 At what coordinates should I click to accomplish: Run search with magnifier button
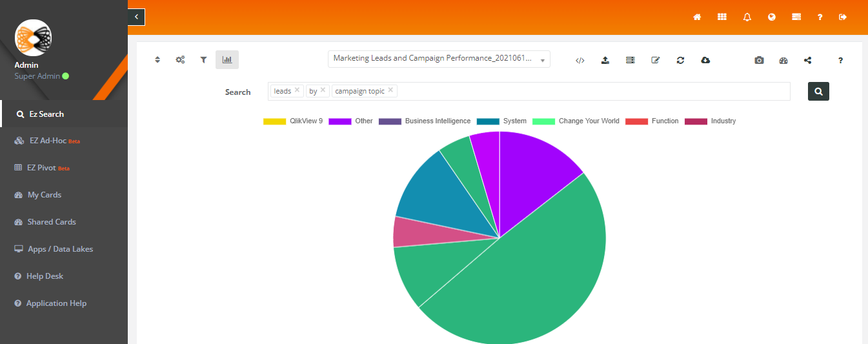tap(818, 91)
